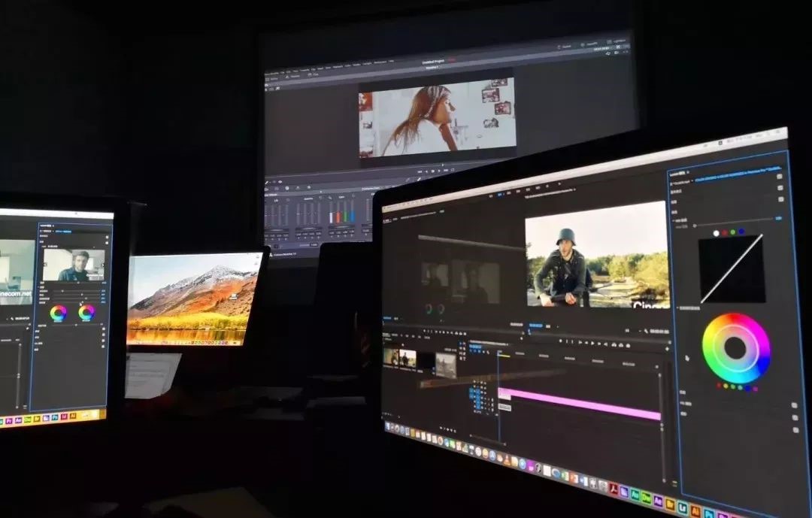
Task: Toggle the Basic Correction checkbox at Lumetri top
Action: pos(780,177)
